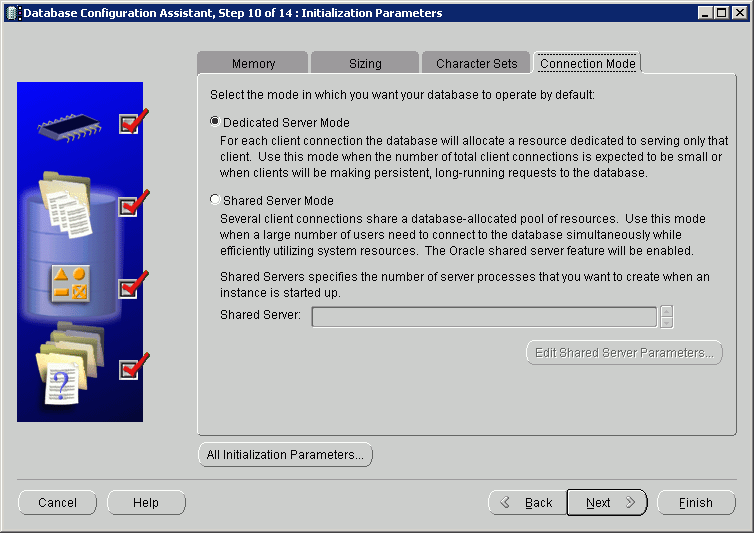Open the Character Sets tab
The width and height of the screenshot is (754, 533).
pyautogui.click(x=476, y=63)
